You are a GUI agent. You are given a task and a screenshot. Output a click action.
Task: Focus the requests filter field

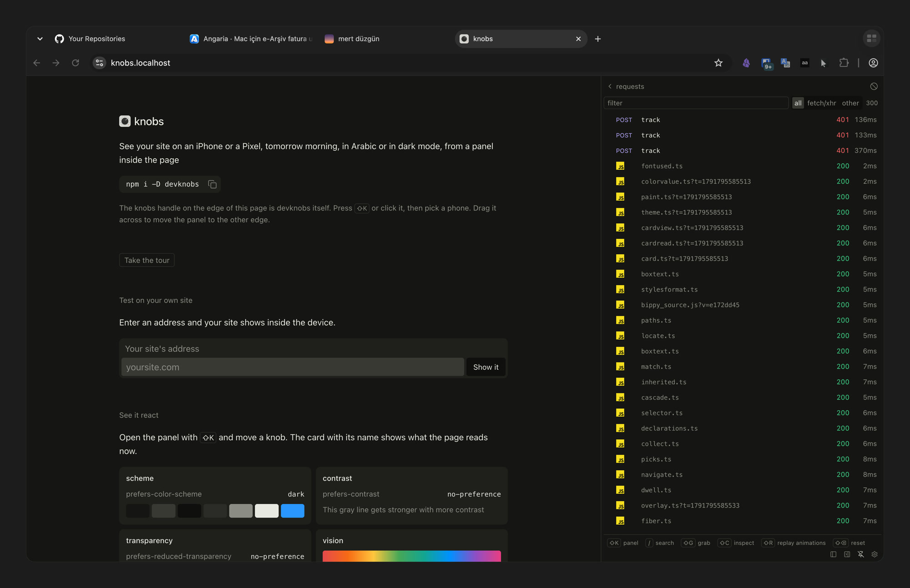(x=696, y=103)
